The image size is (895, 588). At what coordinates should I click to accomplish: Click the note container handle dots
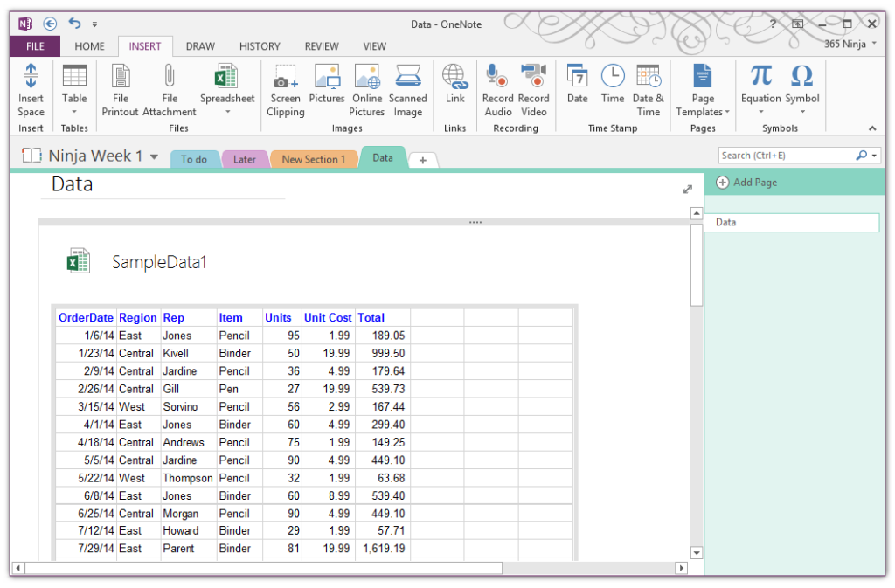[x=475, y=222]
